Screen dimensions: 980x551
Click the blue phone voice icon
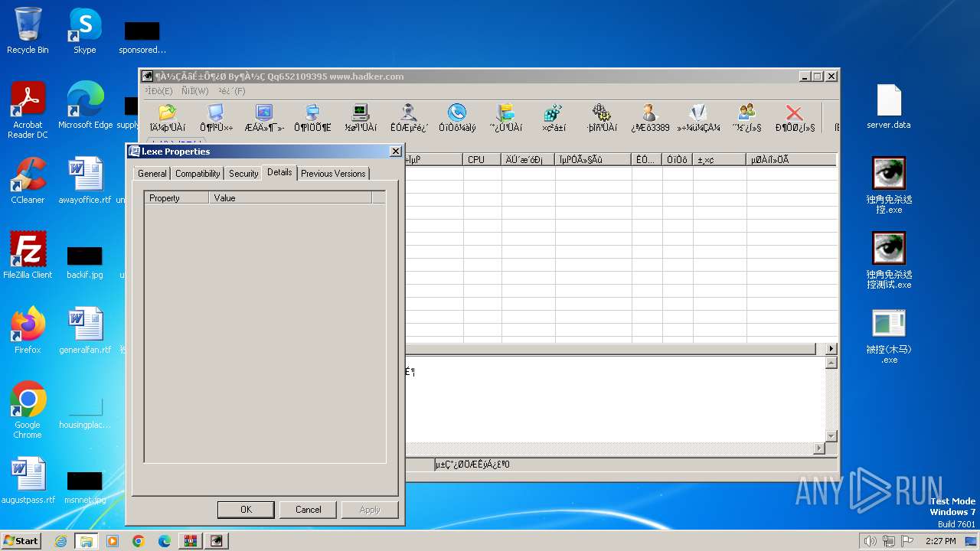(x=457, y=119)
